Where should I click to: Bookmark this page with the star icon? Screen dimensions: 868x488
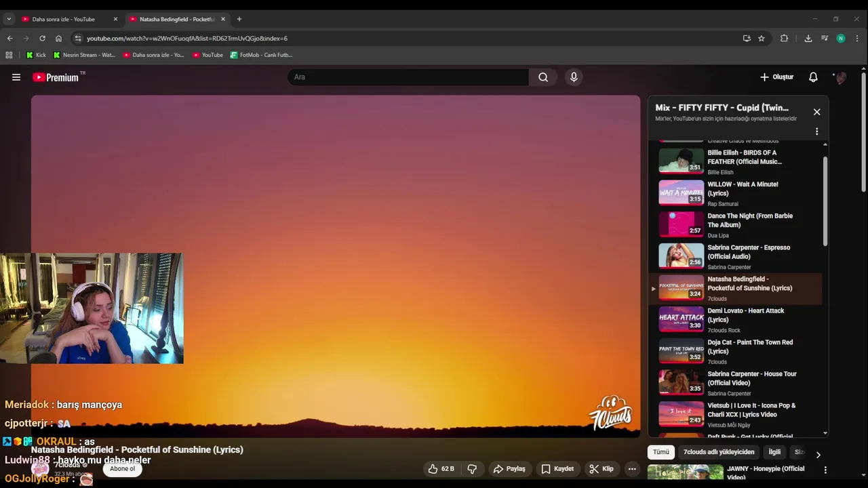pos(762,39)
